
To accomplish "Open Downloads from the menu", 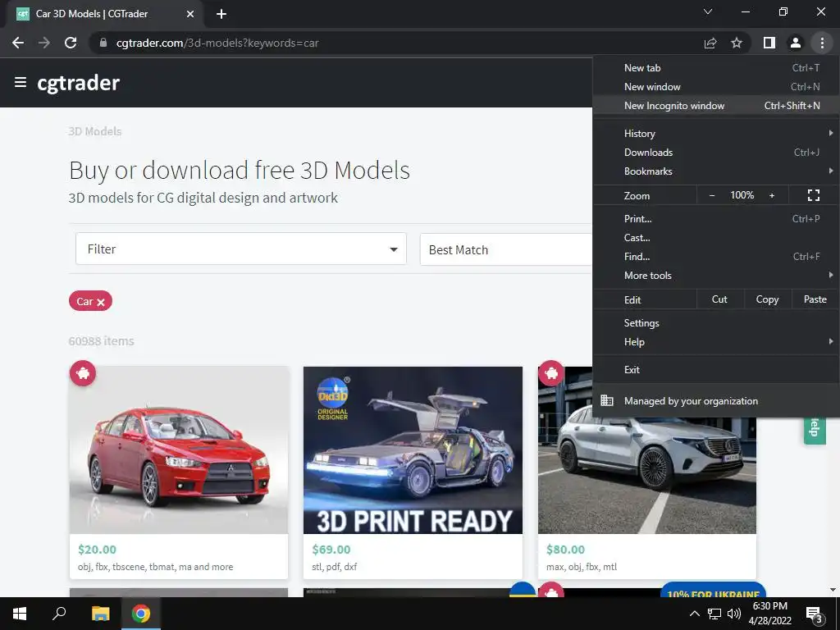I will coord(715,153).
